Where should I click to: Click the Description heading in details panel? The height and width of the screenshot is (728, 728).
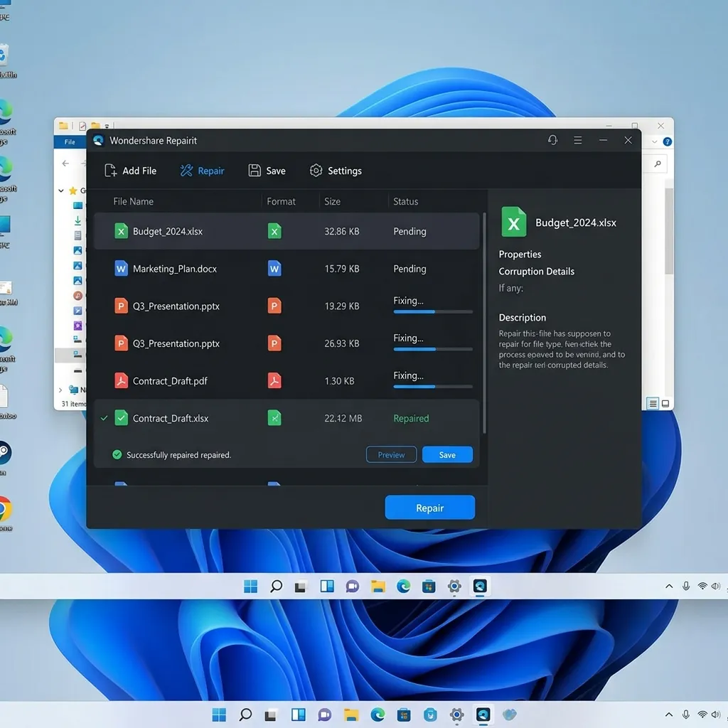click(523, 318)
